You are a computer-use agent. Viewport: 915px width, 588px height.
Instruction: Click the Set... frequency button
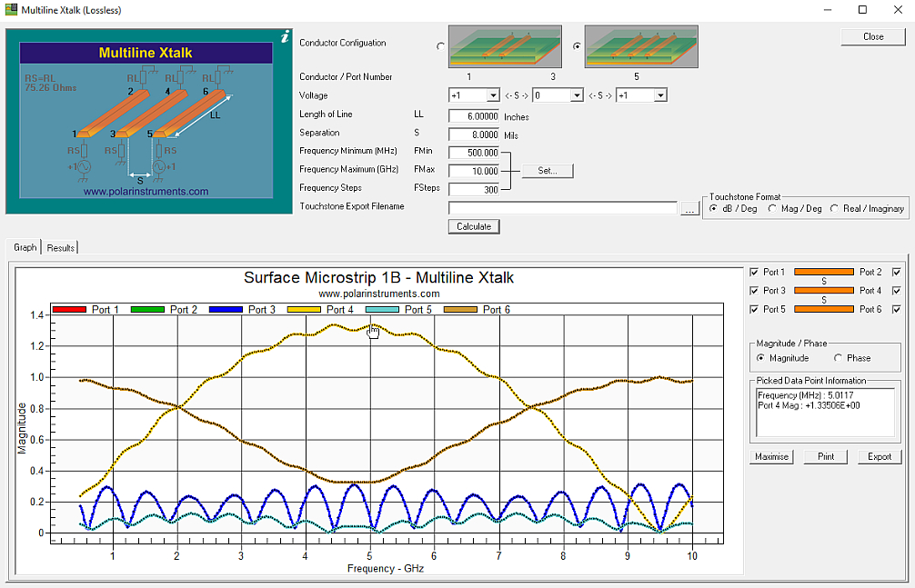(548, 171)
